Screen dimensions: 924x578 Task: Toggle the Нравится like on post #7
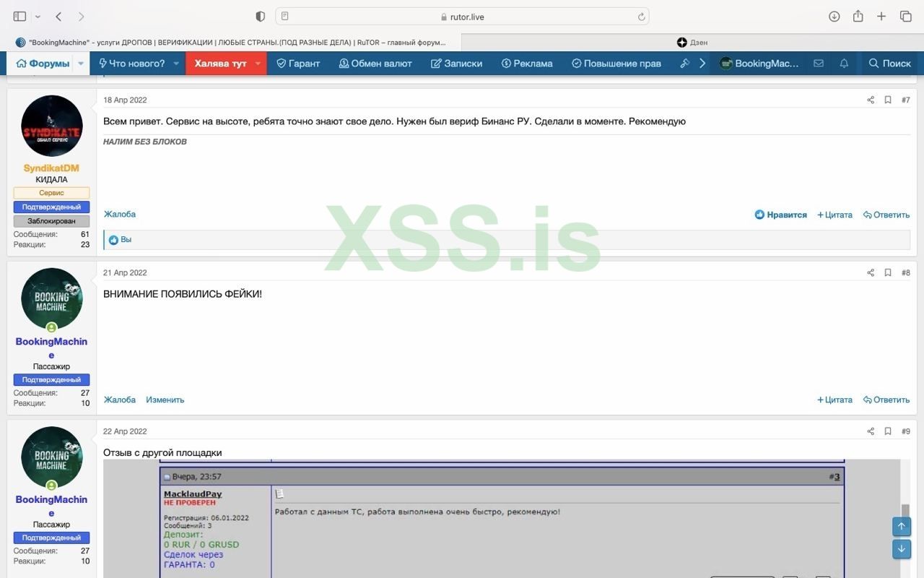coord(781,215)
